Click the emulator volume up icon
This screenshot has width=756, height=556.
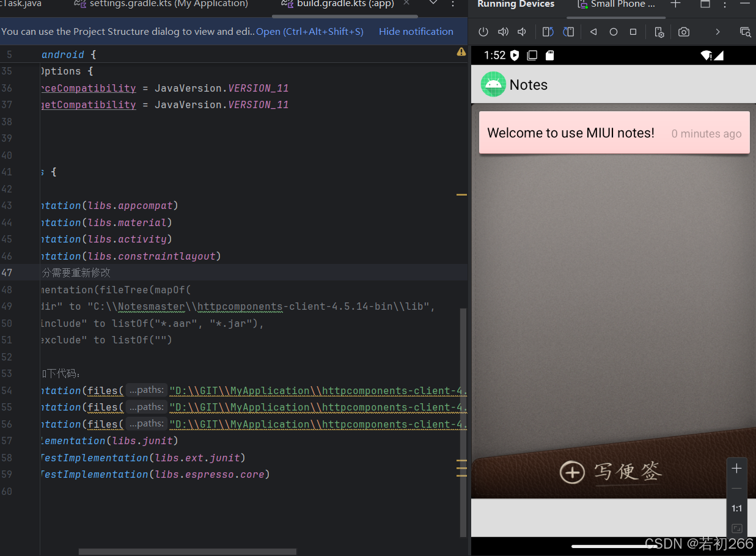pos(503,32)
